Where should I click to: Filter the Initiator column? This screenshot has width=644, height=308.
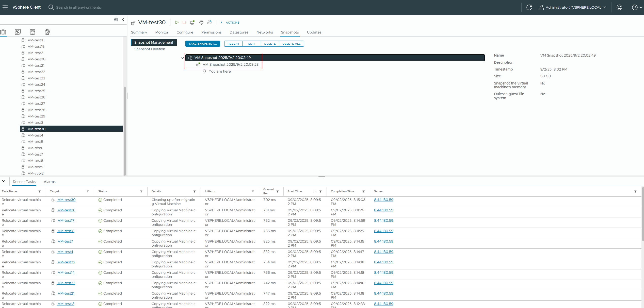(x=253, y=192)
